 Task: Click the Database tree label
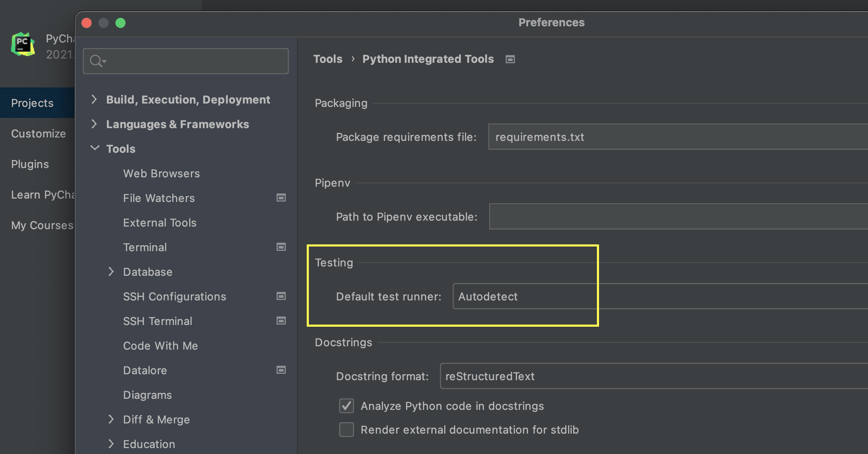pos(148,272)
